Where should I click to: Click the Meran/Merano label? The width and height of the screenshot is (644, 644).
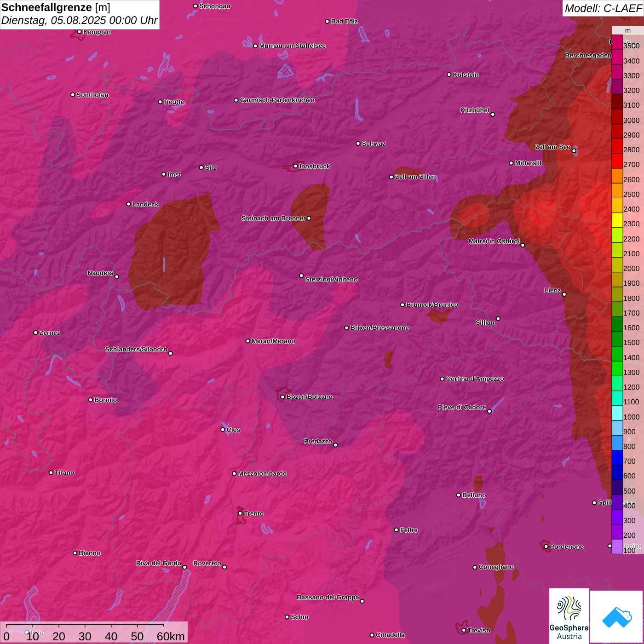[x=273, y=341]
